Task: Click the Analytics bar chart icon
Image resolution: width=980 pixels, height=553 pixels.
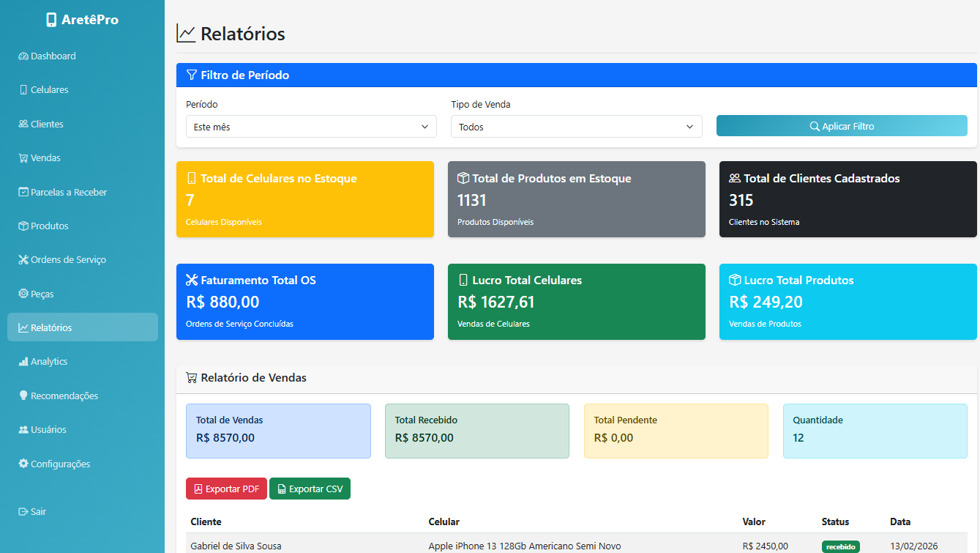Action: [23, 362]
